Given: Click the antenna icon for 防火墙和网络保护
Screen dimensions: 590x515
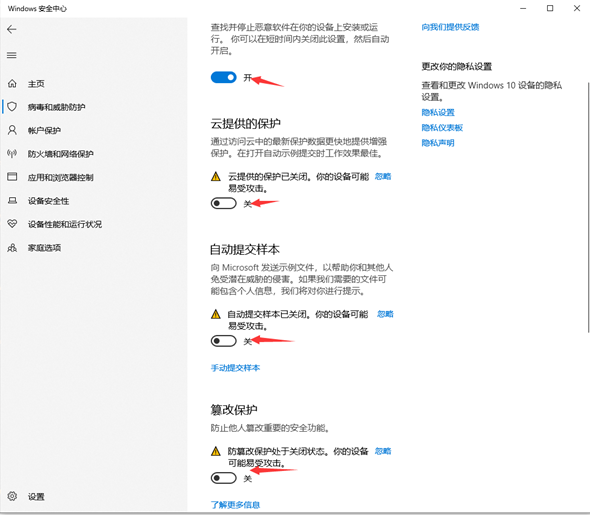Looking at the screenshot, I should [x=12, y=153].
